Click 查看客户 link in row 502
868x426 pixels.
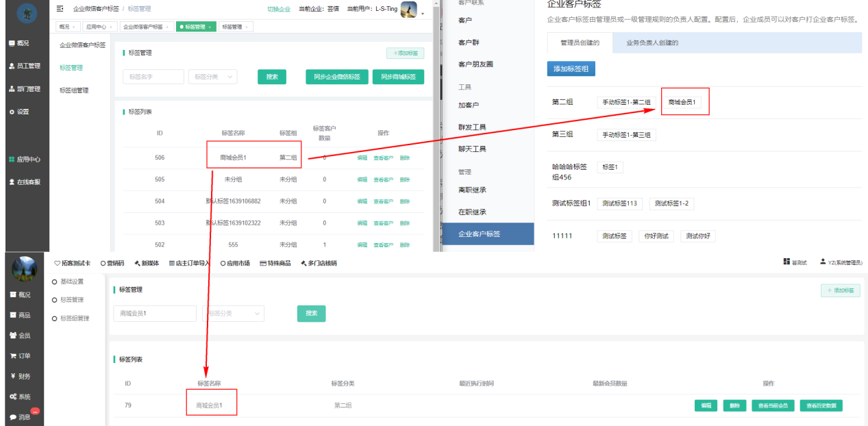(384, 245)
